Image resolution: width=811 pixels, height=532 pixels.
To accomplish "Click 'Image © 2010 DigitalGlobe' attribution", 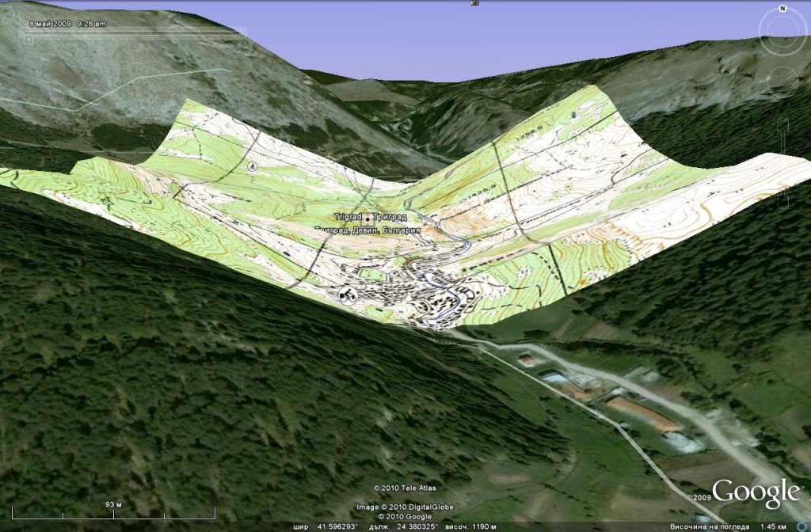I will [x=405, y=507].
